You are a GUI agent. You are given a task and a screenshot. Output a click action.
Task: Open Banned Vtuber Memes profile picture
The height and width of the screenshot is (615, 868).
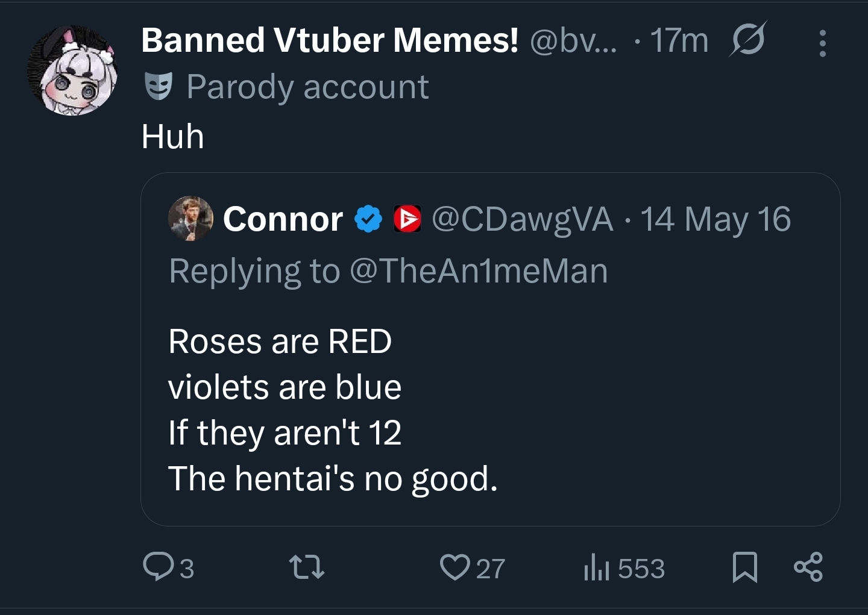72,70
